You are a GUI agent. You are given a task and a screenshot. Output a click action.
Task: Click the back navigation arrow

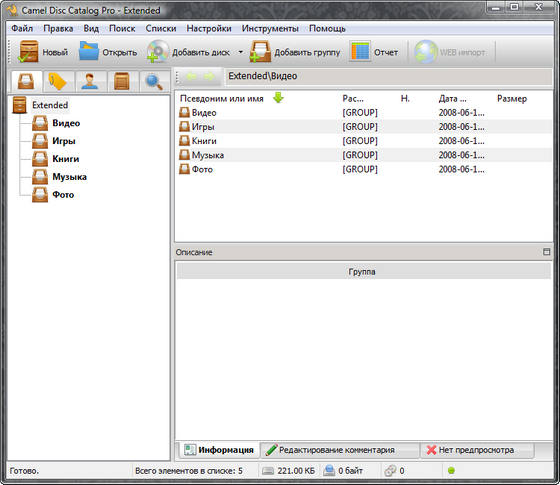(x=192, y=76)
